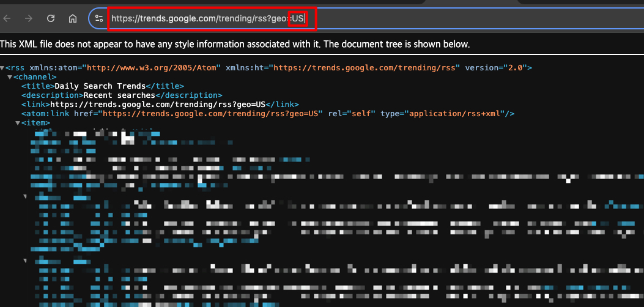This screenshot has width=644, height=307.
Task: Collapse the channel node
Action: [x=10, y=77]
